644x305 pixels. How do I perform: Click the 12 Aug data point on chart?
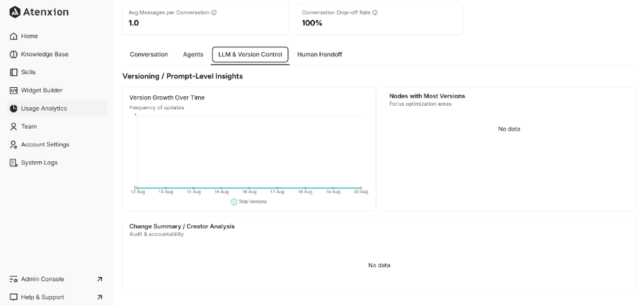(x=138, y=188)
